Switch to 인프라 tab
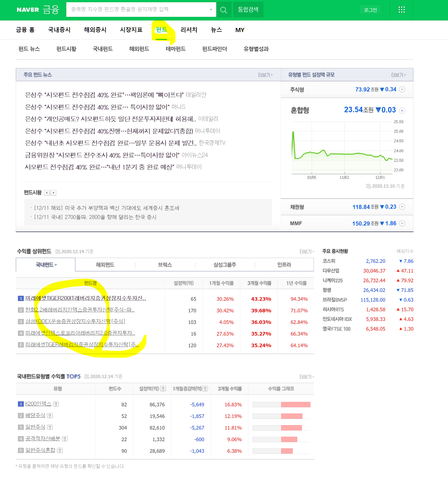Screen dimensions: 448x484 [284, 265]
